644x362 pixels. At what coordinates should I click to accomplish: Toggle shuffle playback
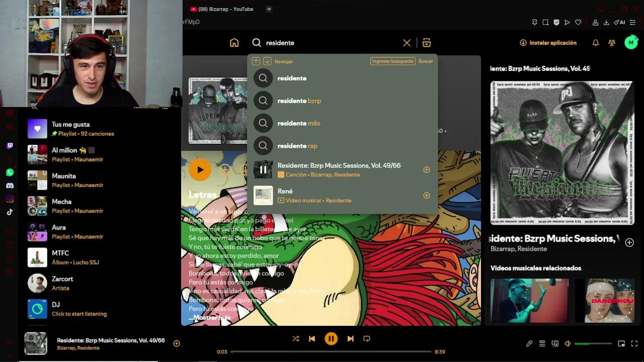(295, 339)
